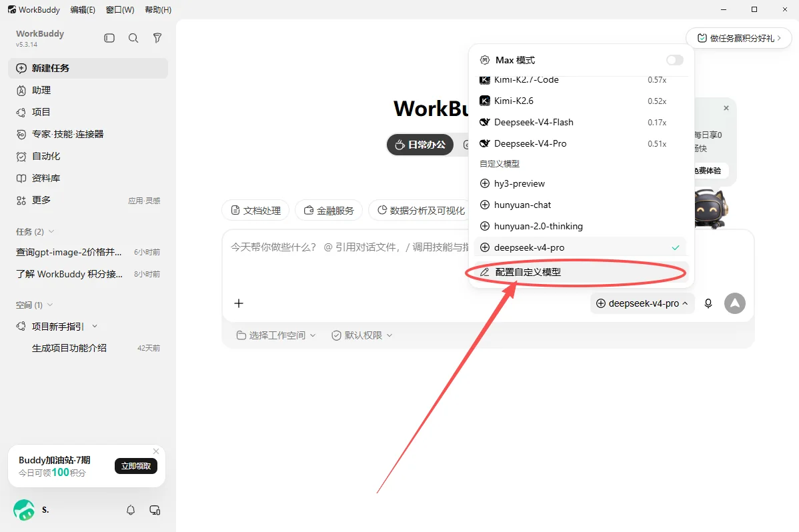Select hunyuan-2.0-thinking custom model

point(581,226)
